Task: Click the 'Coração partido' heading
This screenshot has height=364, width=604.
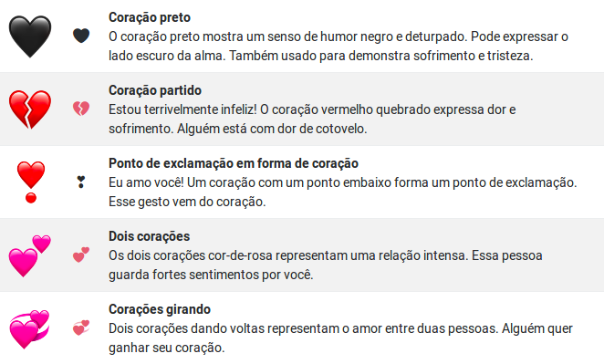Action: [x=155, y=90]
